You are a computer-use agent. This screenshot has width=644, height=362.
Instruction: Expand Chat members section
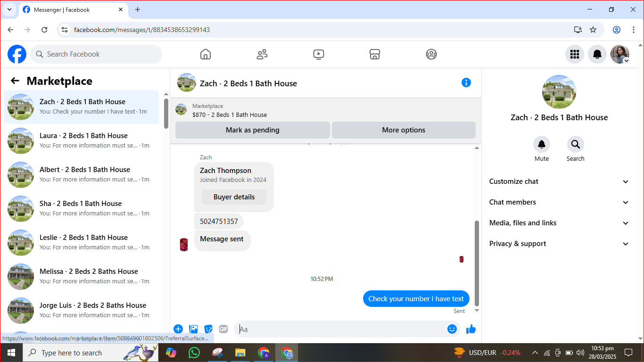tap(559, 202)
